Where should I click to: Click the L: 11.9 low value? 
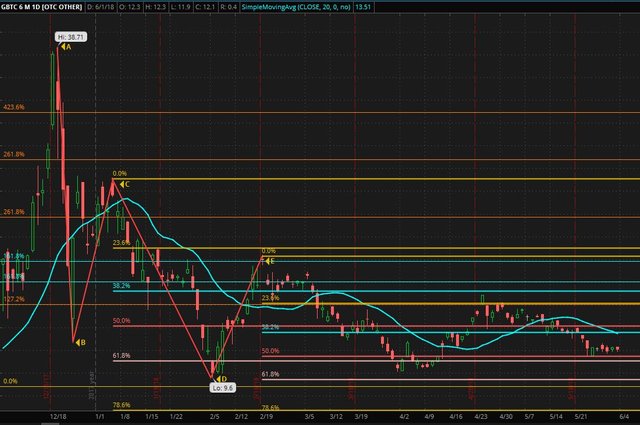180,7
